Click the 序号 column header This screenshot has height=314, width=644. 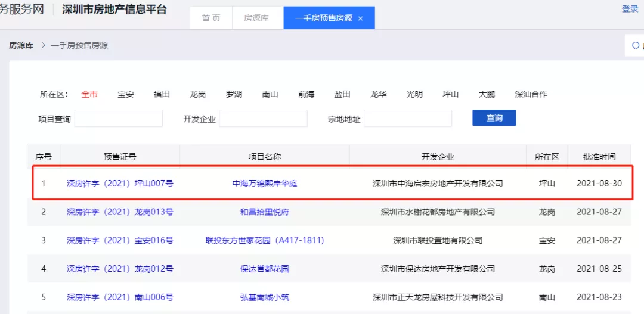click(x=44, y=156)
